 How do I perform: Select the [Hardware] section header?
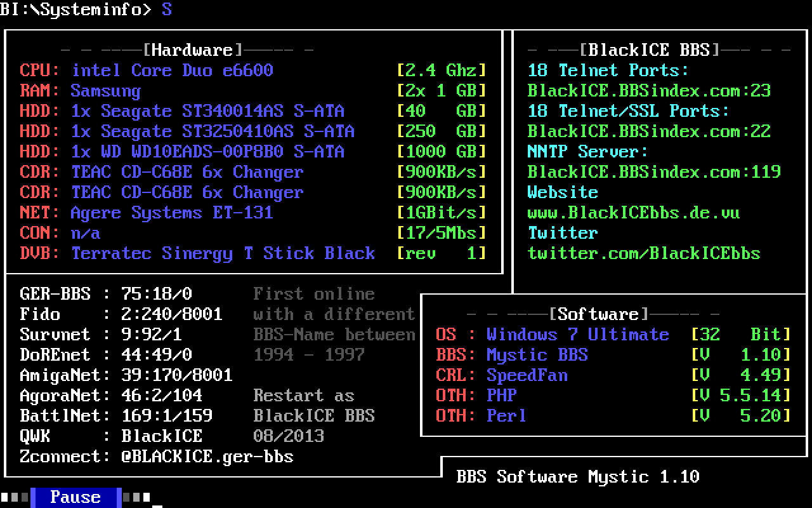[193, 50]
